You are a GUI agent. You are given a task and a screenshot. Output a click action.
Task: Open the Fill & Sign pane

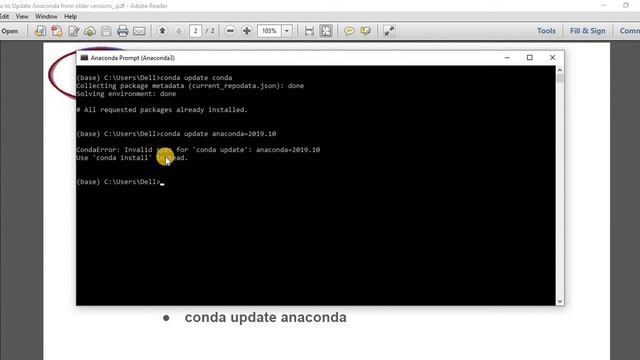tap(588, 31)
